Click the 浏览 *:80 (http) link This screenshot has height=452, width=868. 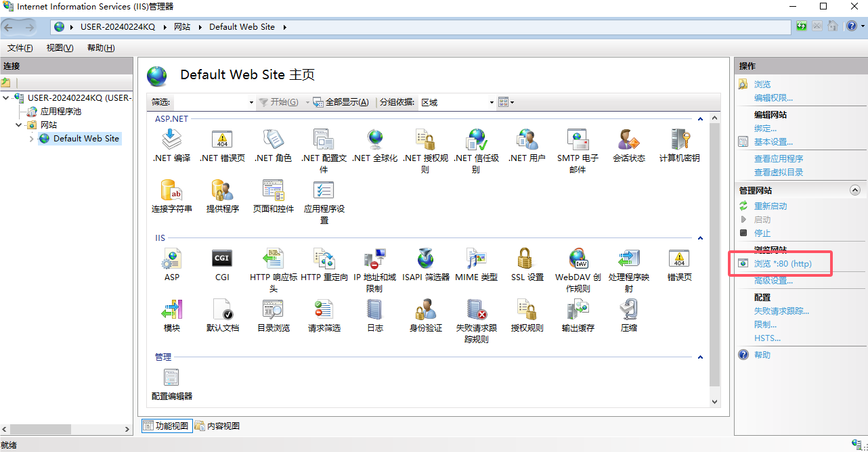coord(783,263)
